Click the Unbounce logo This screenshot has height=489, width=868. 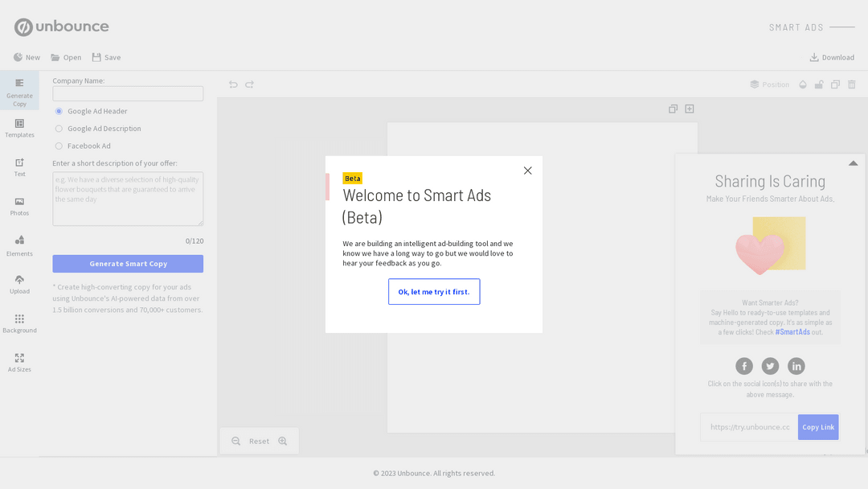click(61, 27)
